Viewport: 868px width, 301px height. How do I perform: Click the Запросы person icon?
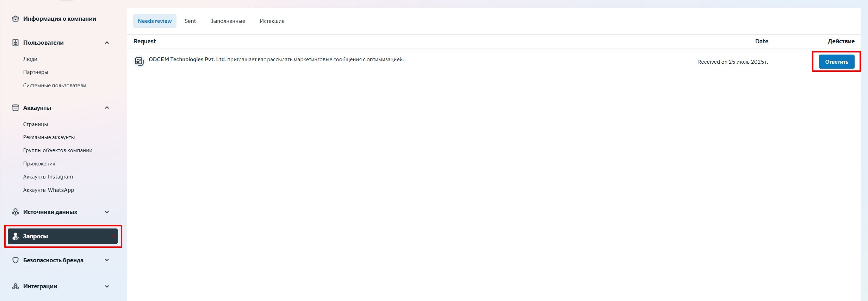click(x=15, y=236)
